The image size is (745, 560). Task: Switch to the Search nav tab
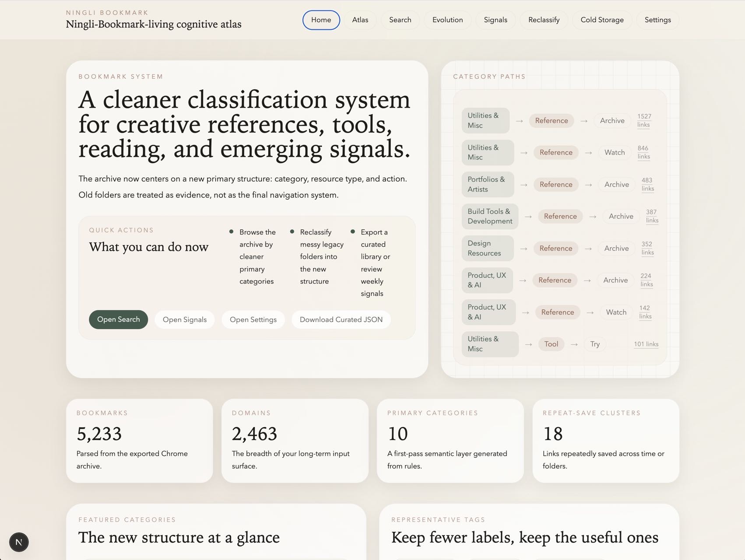(x=400, y=20)
